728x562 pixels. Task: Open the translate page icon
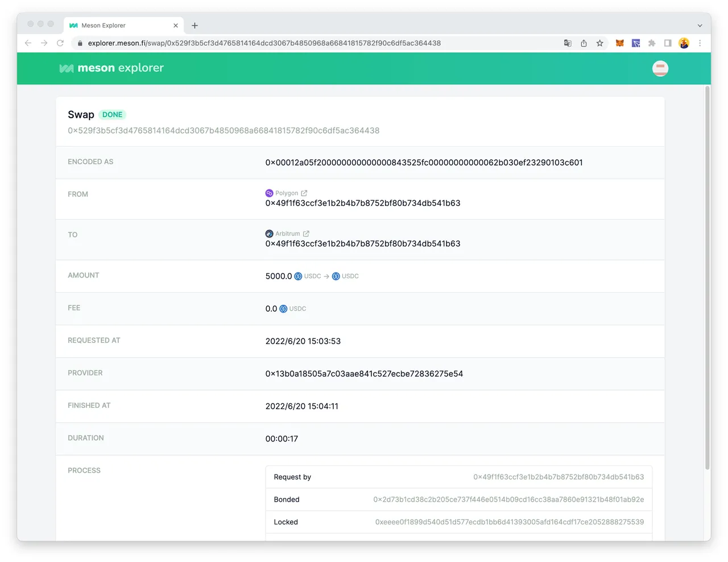pos(568,43)
